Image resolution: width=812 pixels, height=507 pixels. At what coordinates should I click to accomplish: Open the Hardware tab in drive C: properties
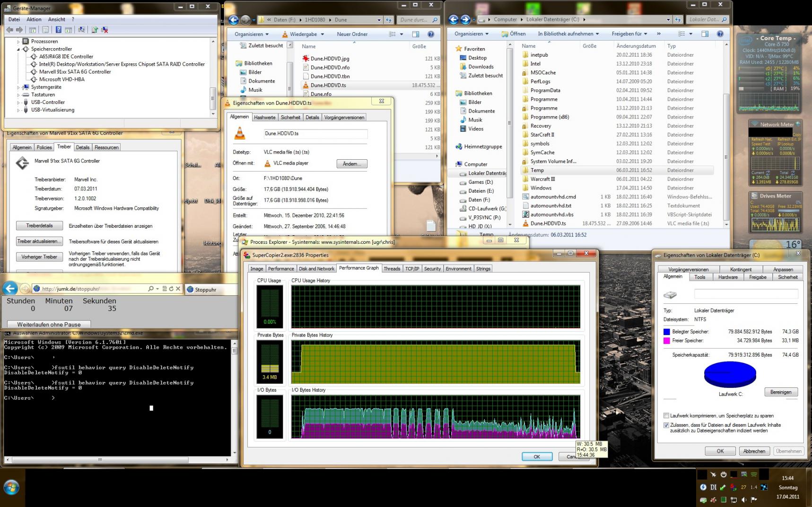point(728,277)
